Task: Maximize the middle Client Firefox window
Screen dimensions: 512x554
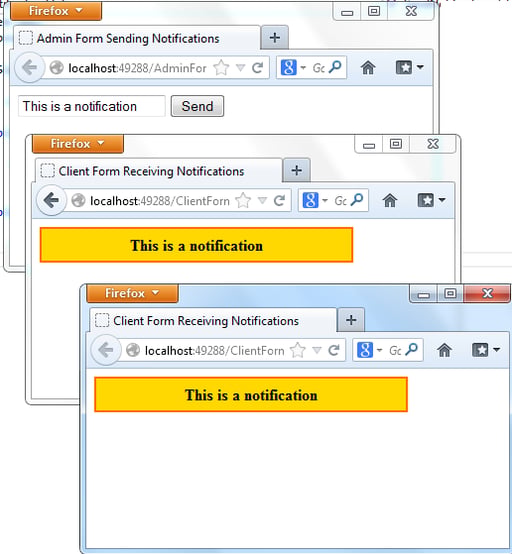Action: click(x=396, y=144)
